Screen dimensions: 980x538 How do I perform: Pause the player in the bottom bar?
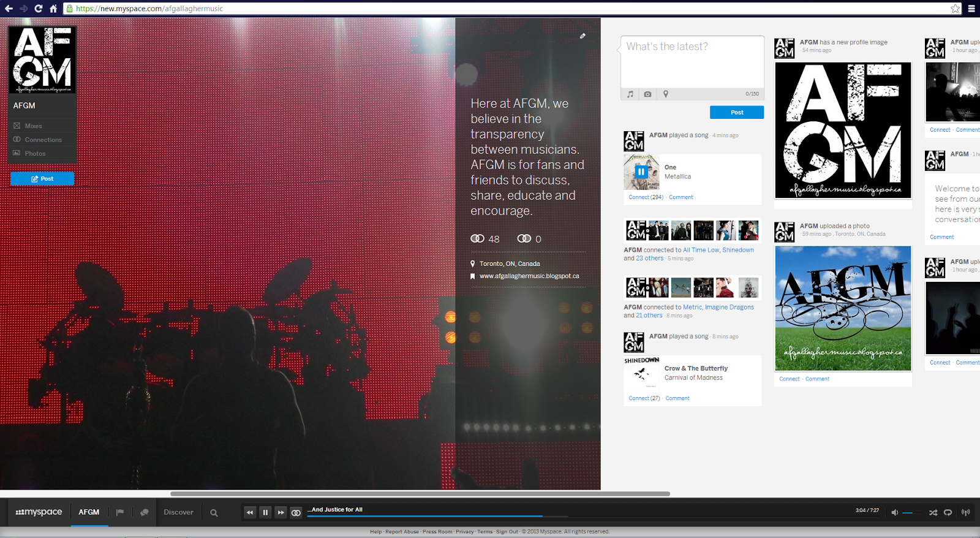pyautogui.click(x=265, y=512)
